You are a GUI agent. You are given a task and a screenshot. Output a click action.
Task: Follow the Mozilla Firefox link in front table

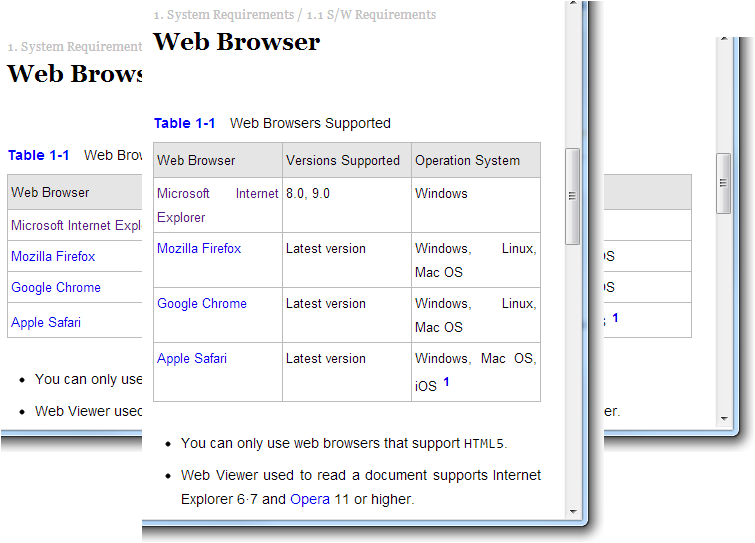(x=199, y=248)
